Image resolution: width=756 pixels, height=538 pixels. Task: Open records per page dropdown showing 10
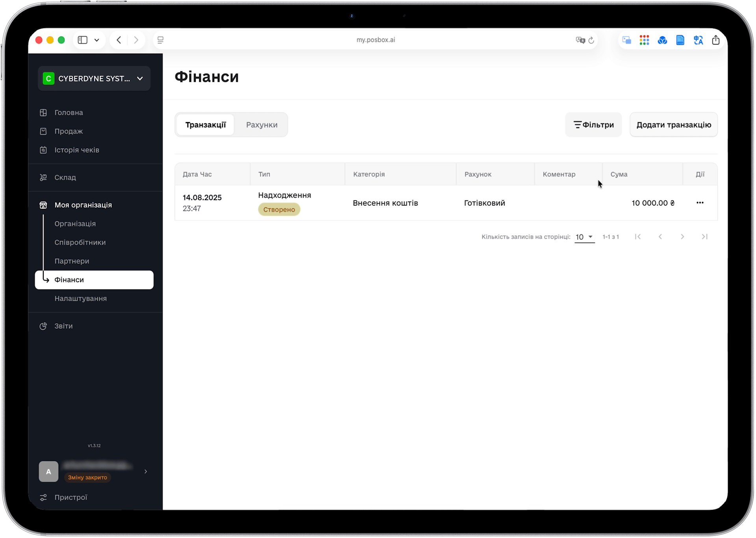pos(584,237)
